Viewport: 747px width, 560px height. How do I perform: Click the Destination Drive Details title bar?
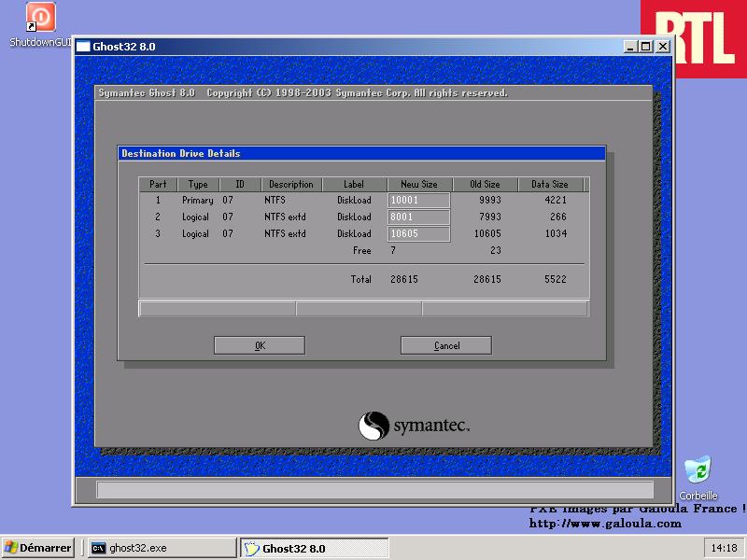coord(361,153)
